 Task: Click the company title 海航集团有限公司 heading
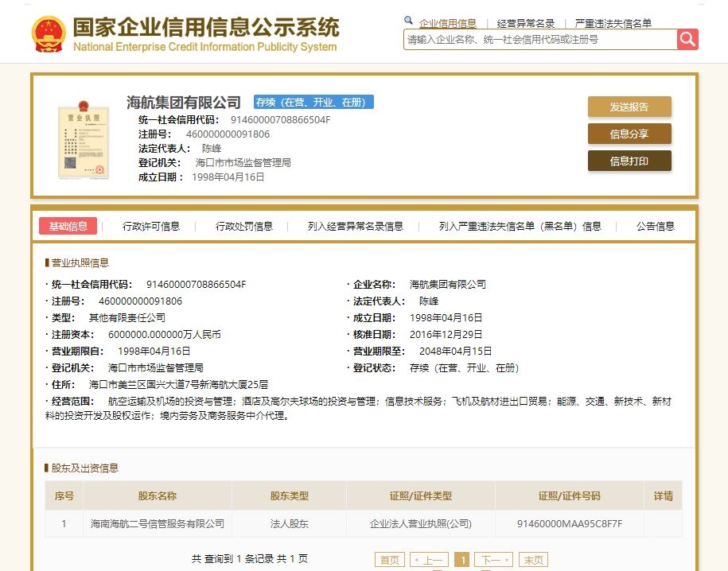184,102
